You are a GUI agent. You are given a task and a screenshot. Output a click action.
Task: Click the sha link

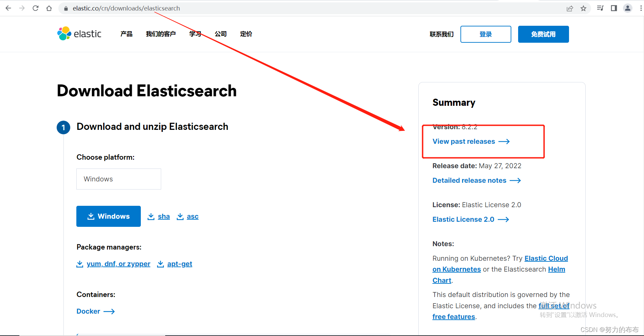pos(164,216)
